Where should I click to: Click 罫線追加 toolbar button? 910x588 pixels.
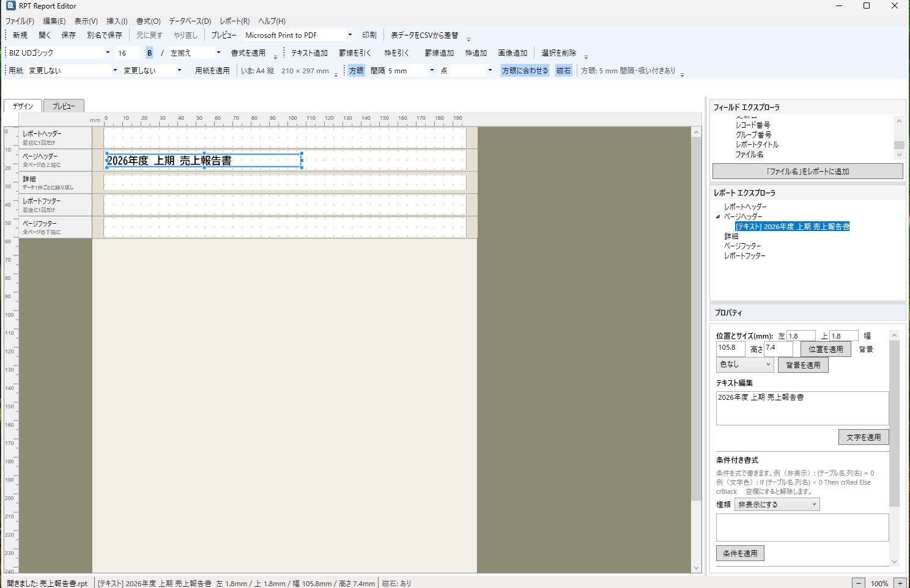[439, 53]
